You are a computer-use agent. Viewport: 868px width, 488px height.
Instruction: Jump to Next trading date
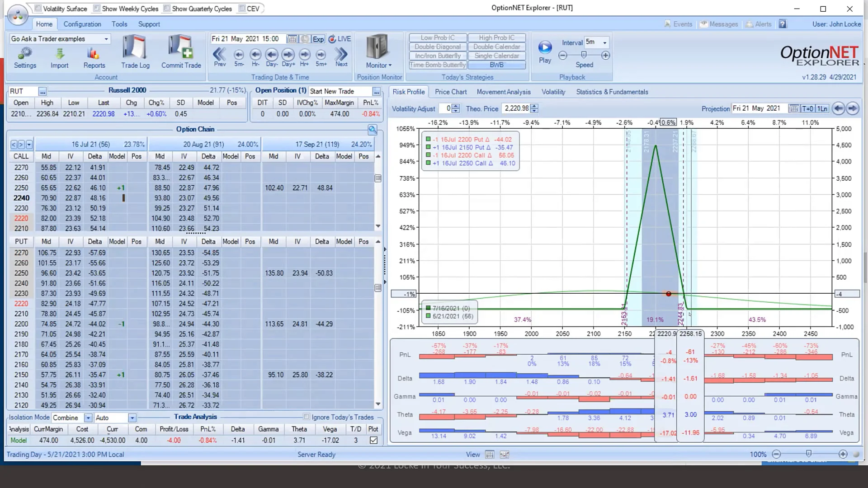click(341, 57)
